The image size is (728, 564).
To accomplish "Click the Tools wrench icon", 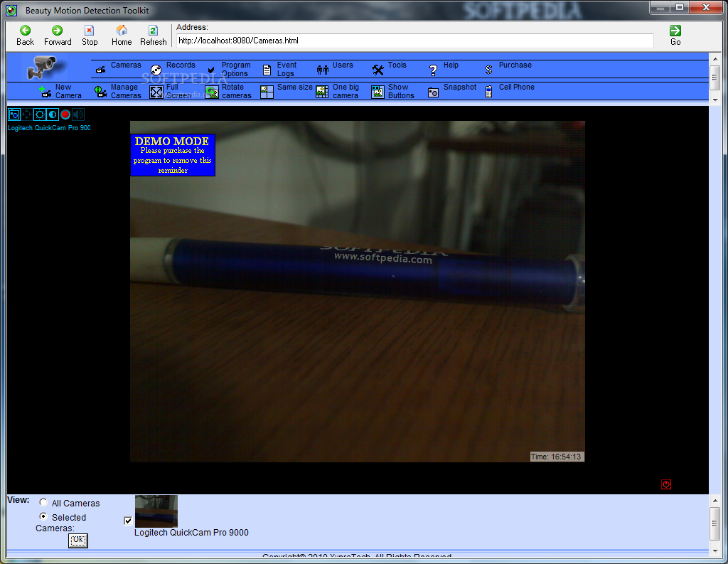I will pyautogui.click(x=378, y=70).
